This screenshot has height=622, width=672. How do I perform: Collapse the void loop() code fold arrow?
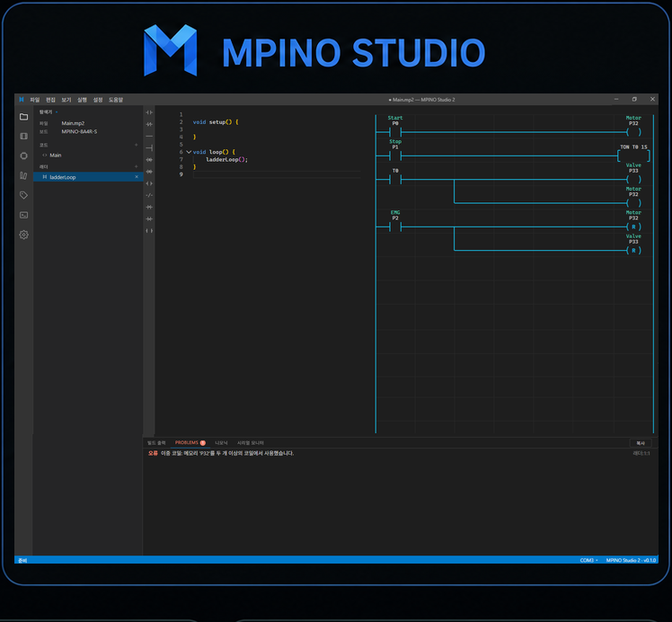point(189,152)
